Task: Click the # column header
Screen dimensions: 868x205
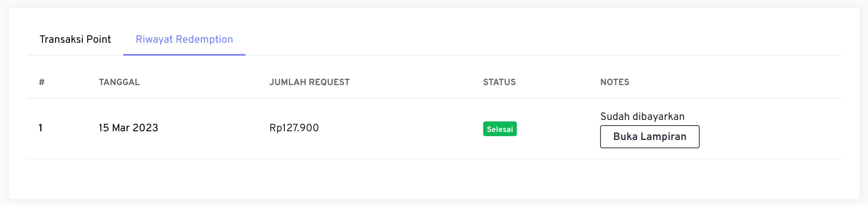Action: pos(42,82)
